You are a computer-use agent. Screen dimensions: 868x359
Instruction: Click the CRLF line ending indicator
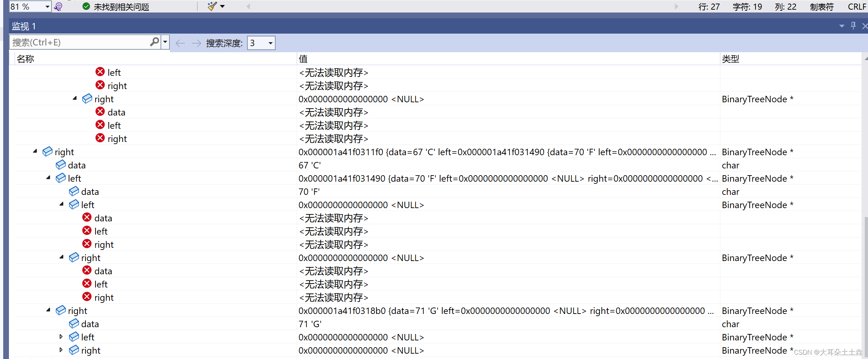(x=857, y=6)
